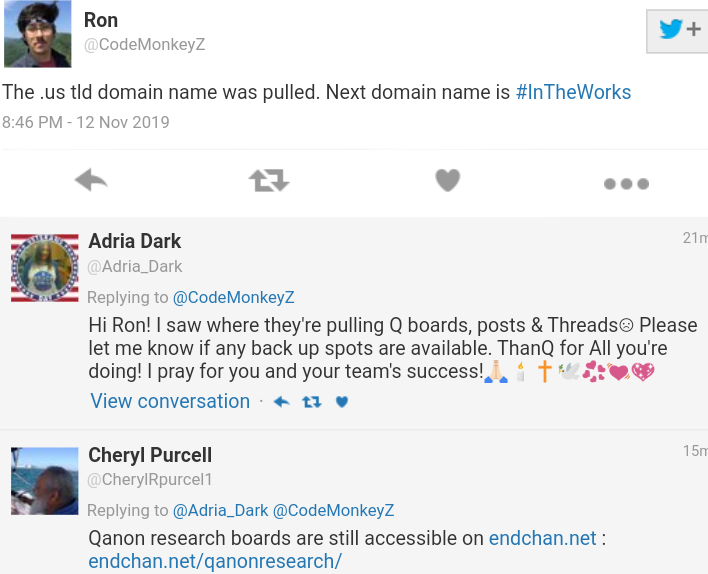Image resolution: width=708 pixels, height=574 pixels.
Task: Visit the endchan.net link
Action: [542, 538]
